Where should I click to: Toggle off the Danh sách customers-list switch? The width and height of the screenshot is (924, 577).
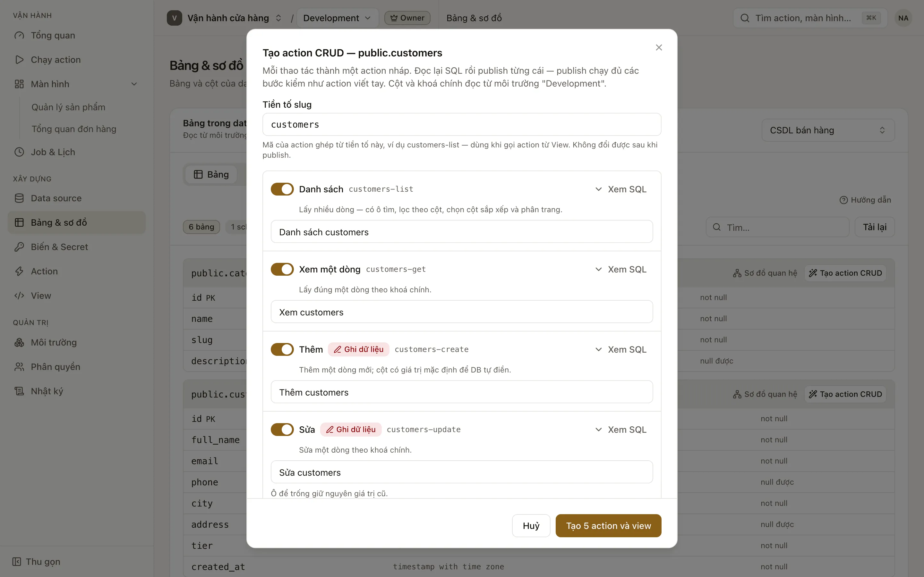tap(282, 189)
